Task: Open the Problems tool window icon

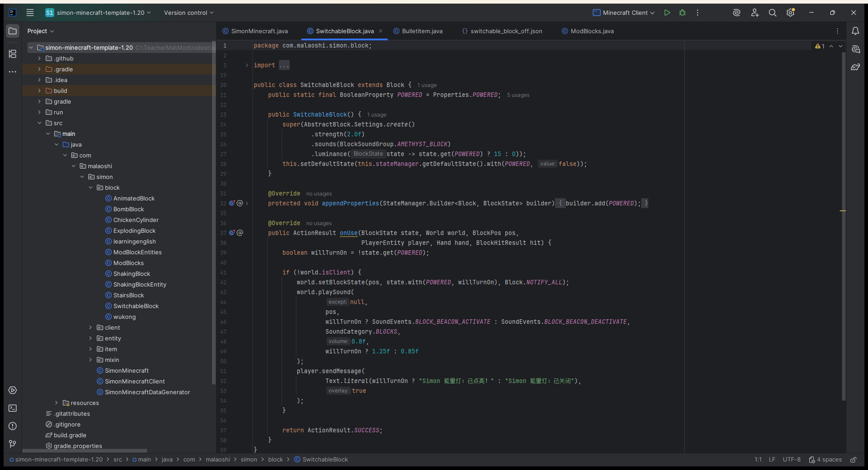Action: pos(13,426)
